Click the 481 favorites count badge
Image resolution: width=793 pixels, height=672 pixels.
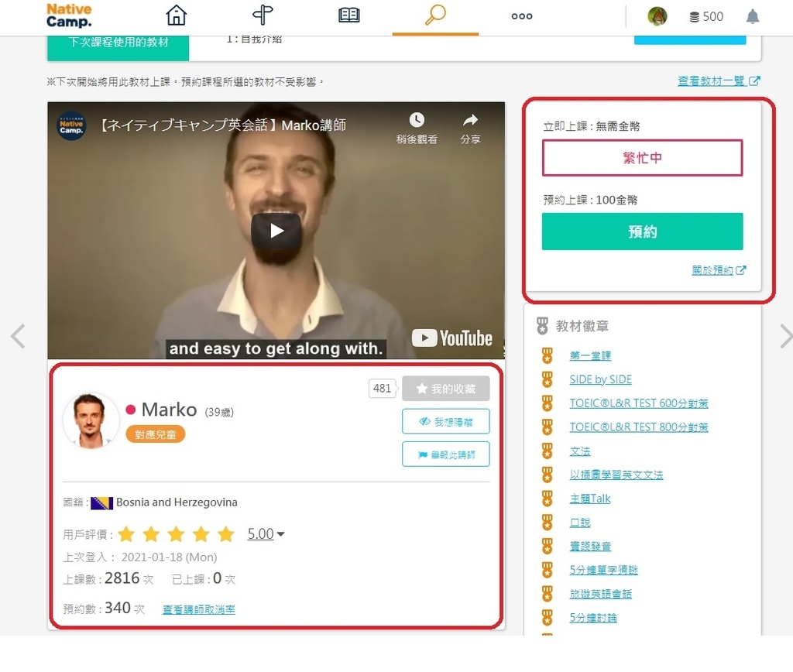pyautogui.click(x=382, y=389)
